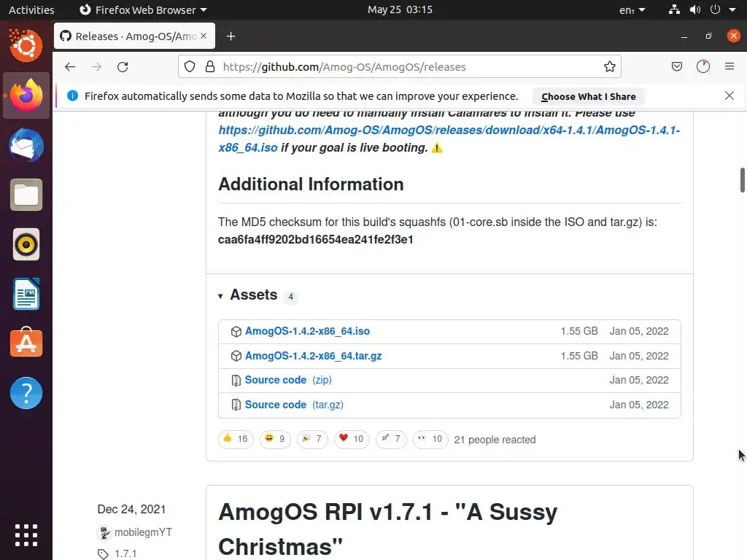The width and height of the screenshot is (747, 560).
Task: Click the rocket reaction with 7
Action: 391,439
